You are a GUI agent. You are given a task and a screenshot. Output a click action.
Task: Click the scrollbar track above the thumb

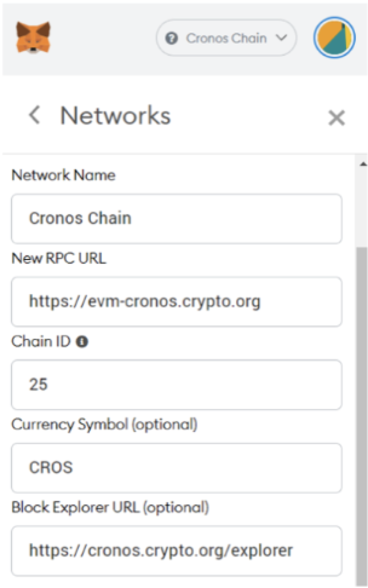(362, 208)
